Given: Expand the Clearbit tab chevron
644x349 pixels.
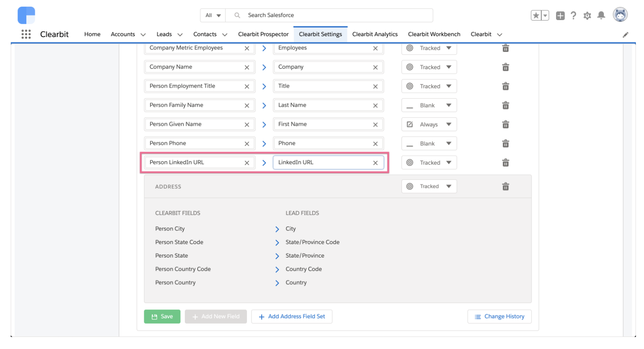Looking at the screenshot, I should [x=499, y=34].
